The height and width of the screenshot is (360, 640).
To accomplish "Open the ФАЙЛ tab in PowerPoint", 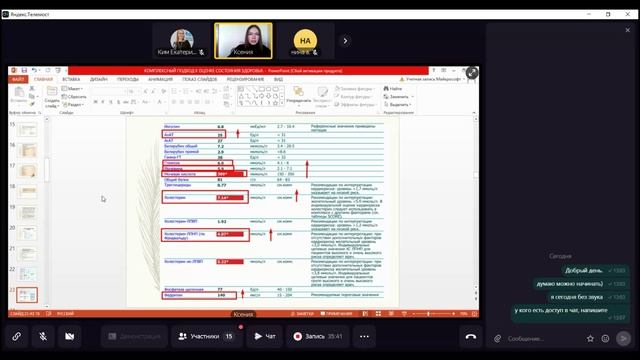I will point(18,79).
